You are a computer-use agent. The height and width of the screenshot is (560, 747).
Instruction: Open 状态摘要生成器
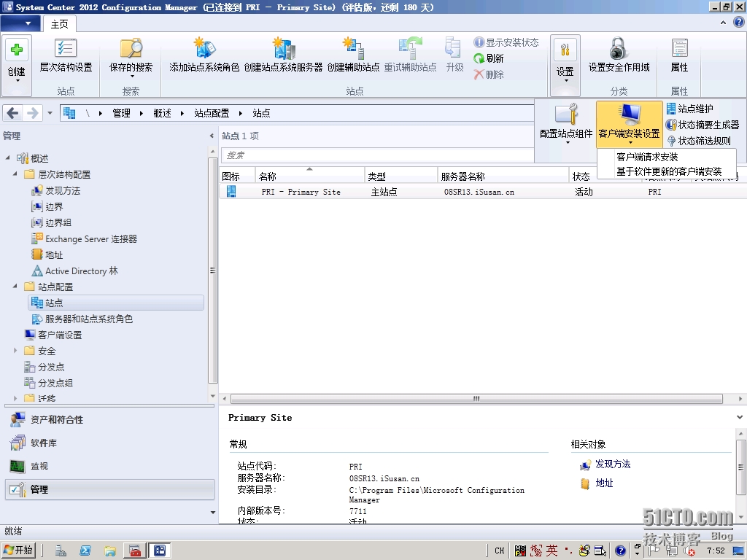703,125
